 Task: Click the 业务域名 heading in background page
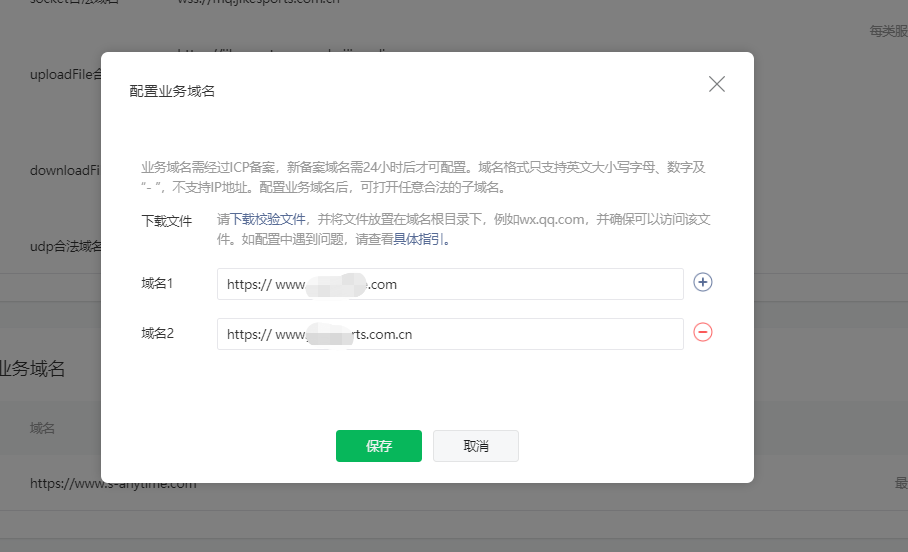click(x=32, y=368)
